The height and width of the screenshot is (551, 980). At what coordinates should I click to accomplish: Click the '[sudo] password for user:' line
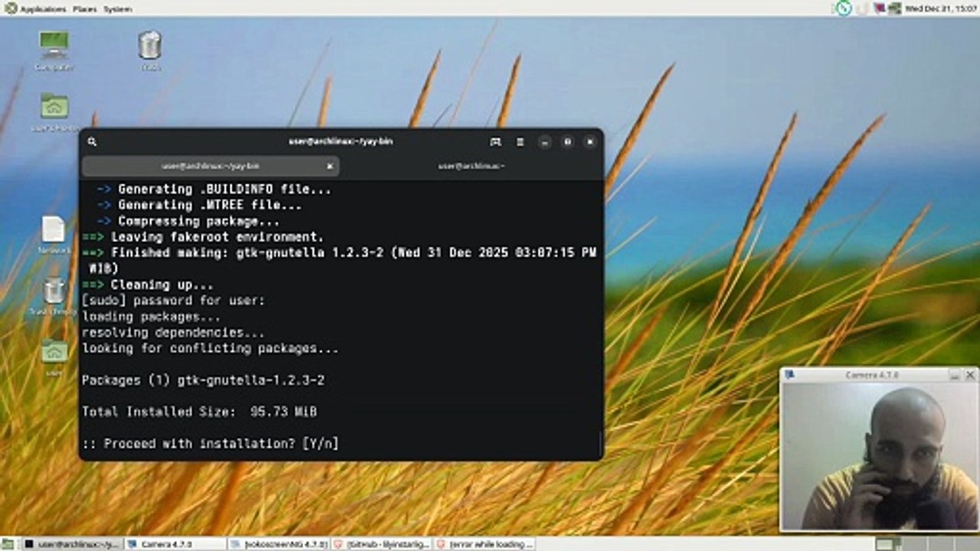coord(173,301)
